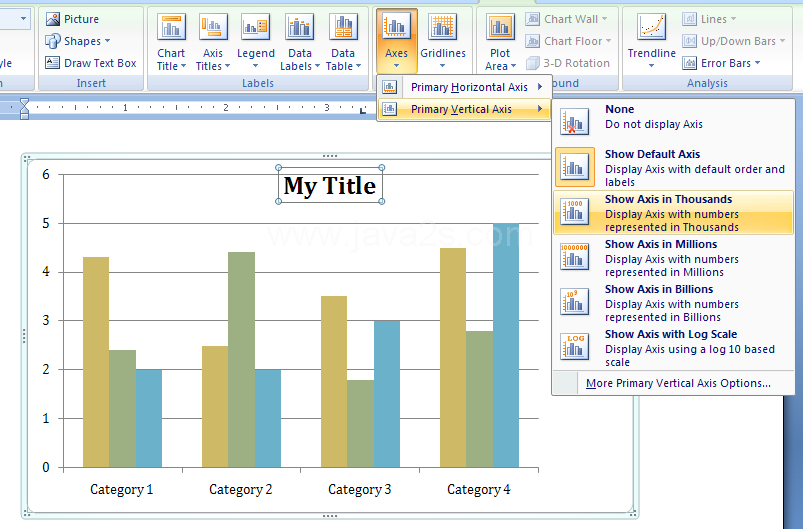Open the Error Bars dropdown
This screenshot has height=529, width=803.
722,63
